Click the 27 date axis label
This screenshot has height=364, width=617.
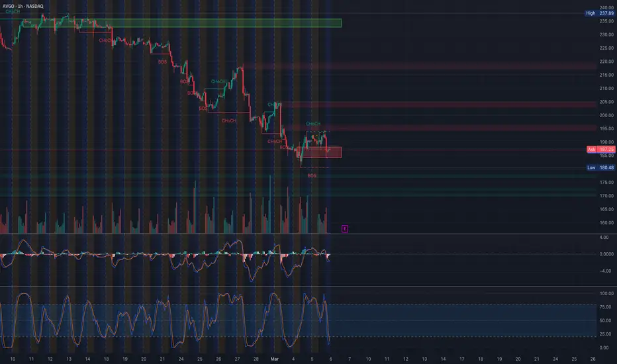click(237, 359)
